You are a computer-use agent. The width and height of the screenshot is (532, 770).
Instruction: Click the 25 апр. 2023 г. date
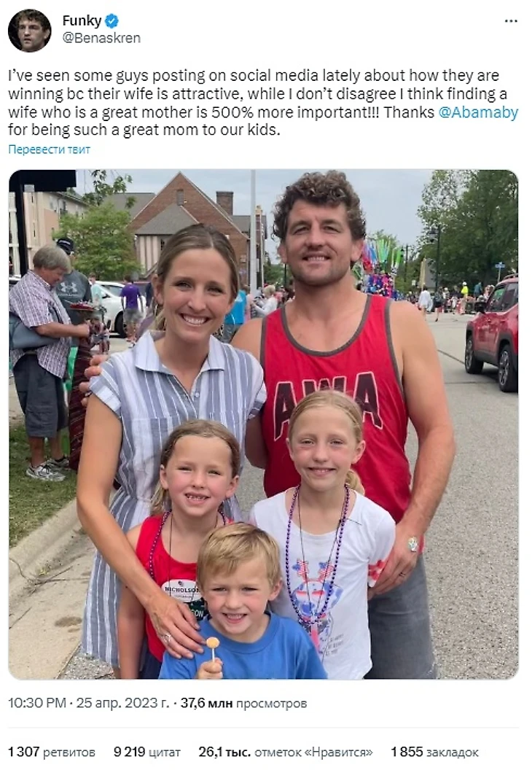tap(122, 703)
